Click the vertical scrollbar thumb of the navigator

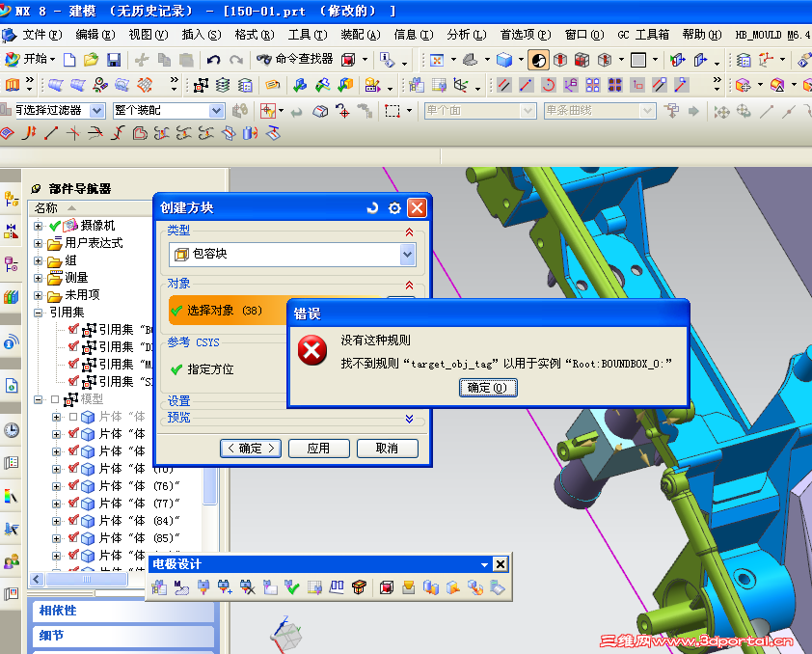click(209, 486)
